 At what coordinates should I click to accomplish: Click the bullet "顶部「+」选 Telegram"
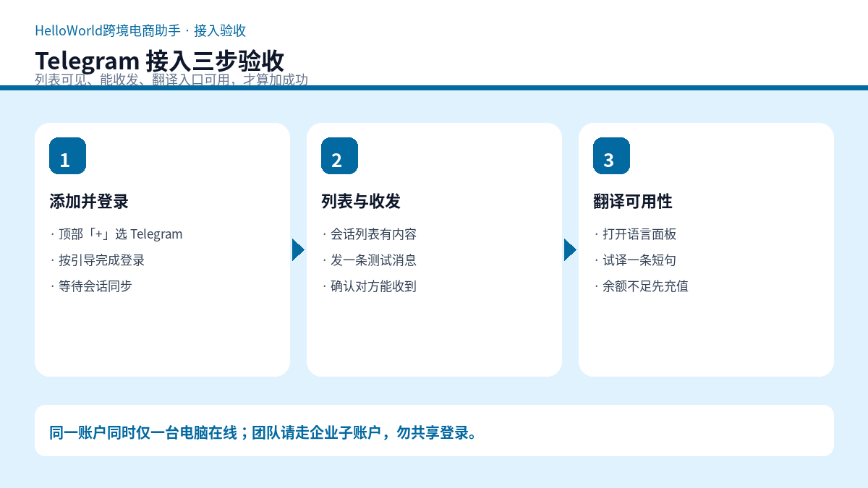click(116, 234)
